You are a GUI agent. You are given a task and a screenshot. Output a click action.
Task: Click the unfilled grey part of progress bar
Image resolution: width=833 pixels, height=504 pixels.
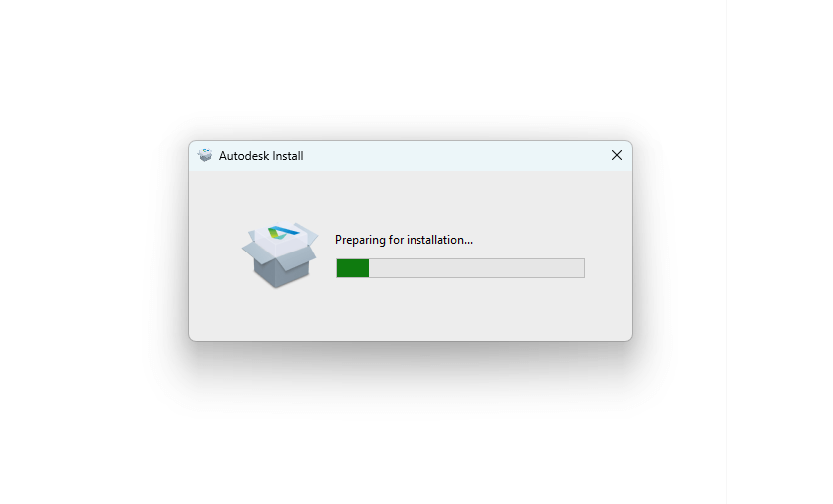click(x=476, y=268)
